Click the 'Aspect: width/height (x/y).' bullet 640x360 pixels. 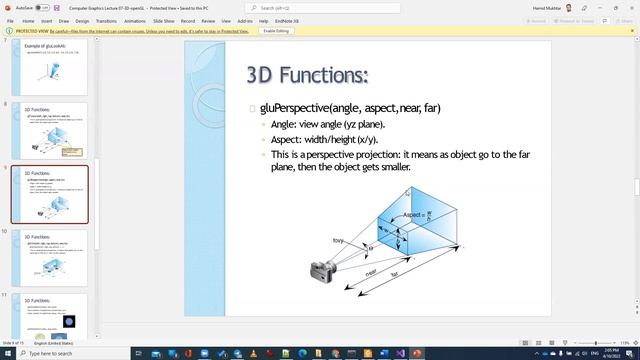coord(324,140)
